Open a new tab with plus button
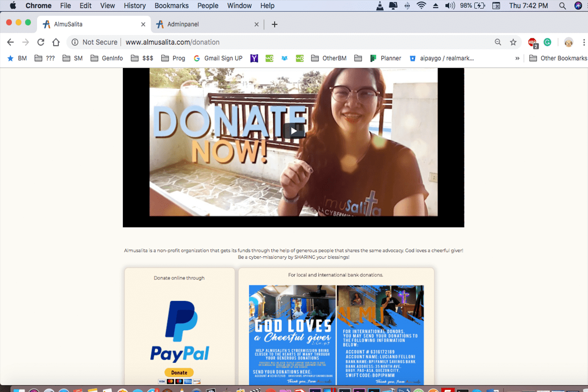The height and width of the screenshot is (392, 588). 274,24
